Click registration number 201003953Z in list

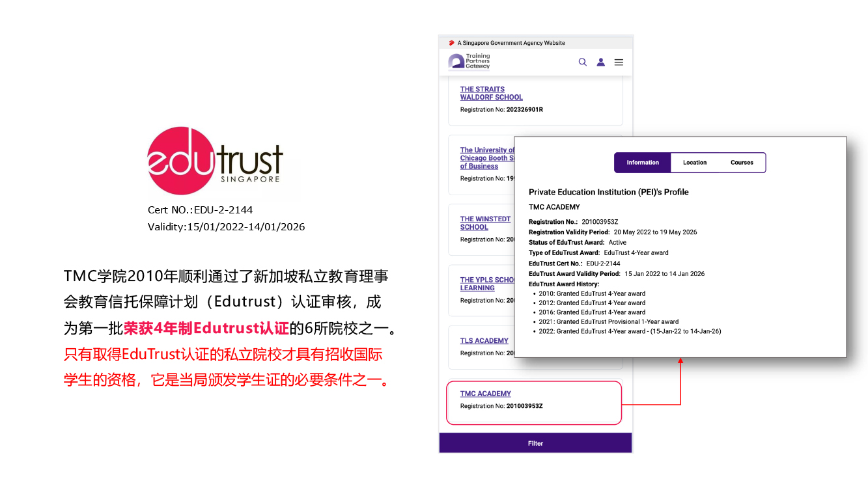pyautogui.click(x=525, y=406)
